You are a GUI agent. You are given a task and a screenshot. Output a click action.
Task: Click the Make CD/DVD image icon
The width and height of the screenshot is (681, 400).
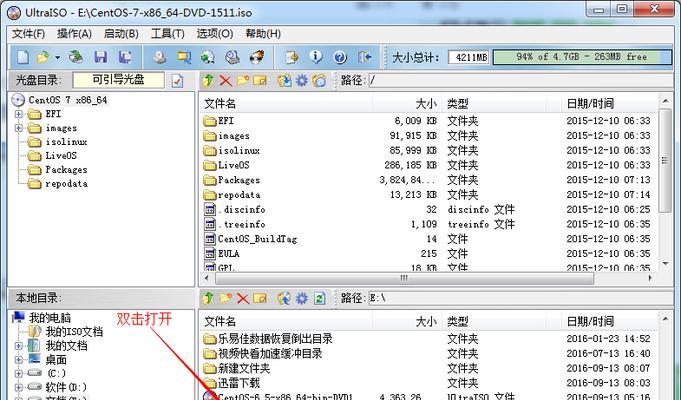tap(159, 57)
